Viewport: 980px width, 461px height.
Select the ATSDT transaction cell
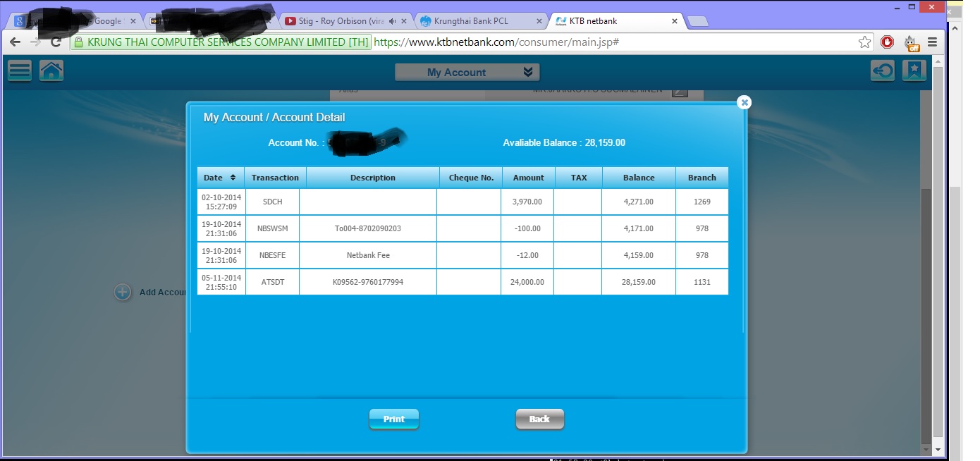pyautogui.click(x=272, y=282)
